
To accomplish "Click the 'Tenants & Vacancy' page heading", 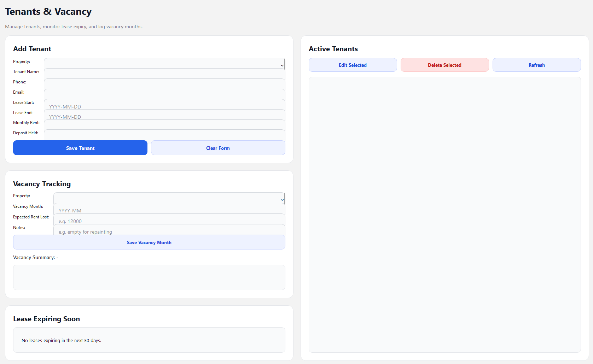I will point(48,12).
